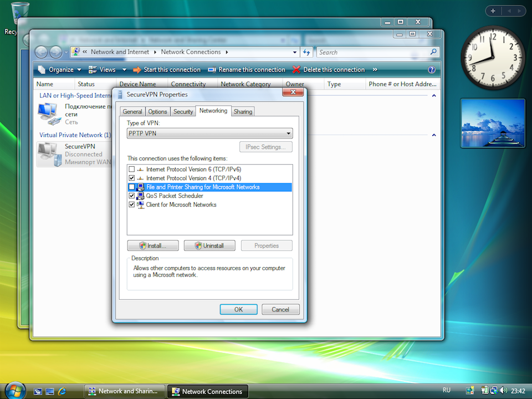Open the Type of VPN dropdown
Screen dimensions: 532x399
click(209, 134)
